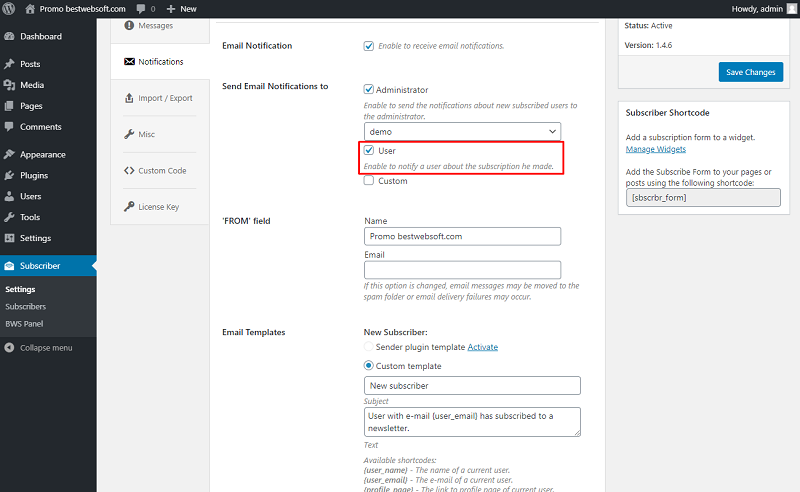
Task: Click the admin avatar icon
Action: [x=792, y=9]
